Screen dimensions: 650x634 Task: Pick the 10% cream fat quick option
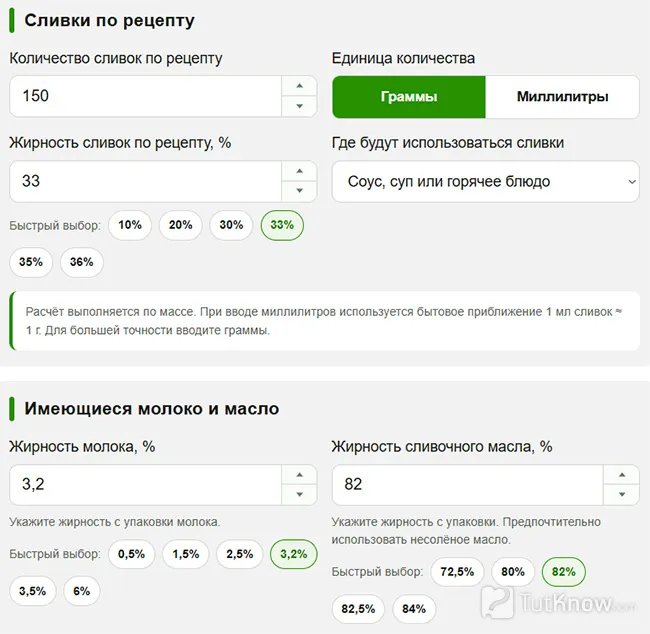point(130,225)
